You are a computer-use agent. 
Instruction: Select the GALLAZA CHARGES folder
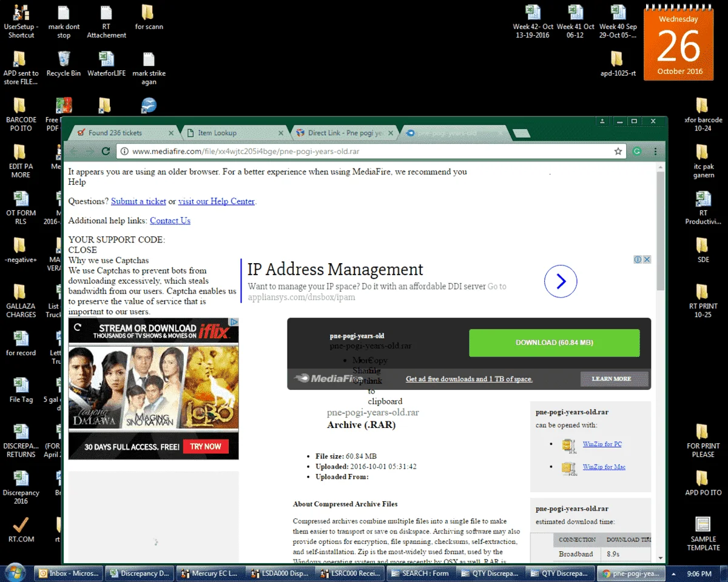21,301
